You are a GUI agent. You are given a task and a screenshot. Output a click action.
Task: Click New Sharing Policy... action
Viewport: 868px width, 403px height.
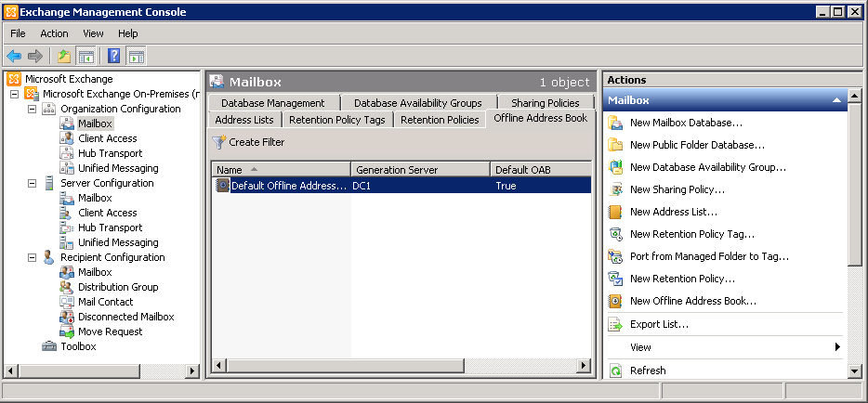677,189
